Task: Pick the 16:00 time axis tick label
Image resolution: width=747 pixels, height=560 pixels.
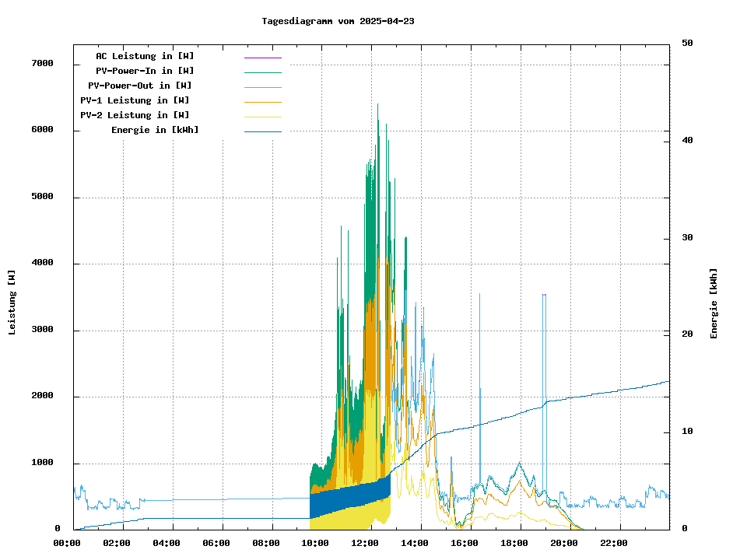Action: tap(465, 543)
